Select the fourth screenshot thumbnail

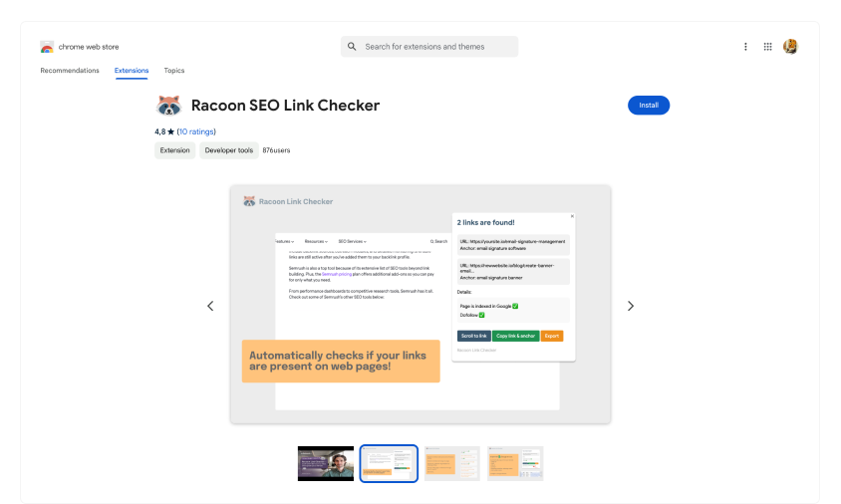(515, 463)
